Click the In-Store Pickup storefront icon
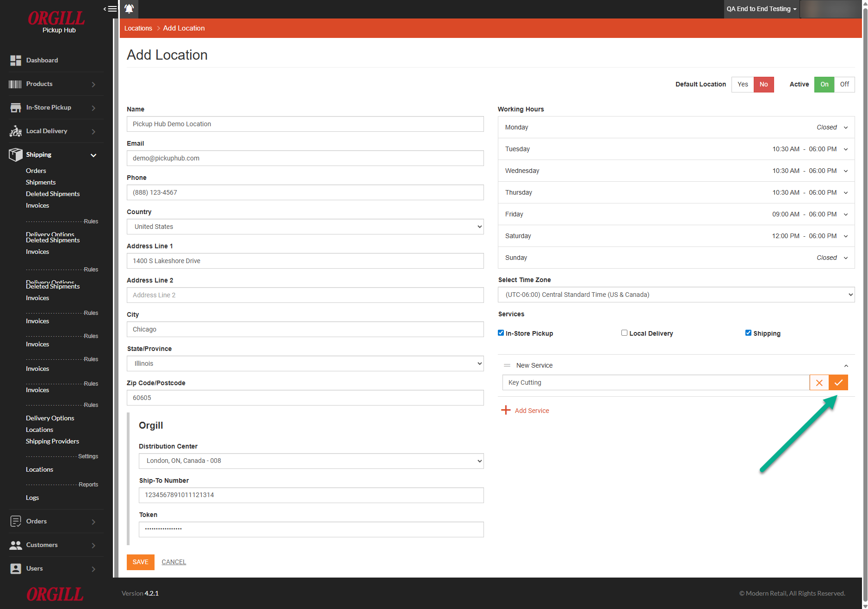 click(16, 108)
